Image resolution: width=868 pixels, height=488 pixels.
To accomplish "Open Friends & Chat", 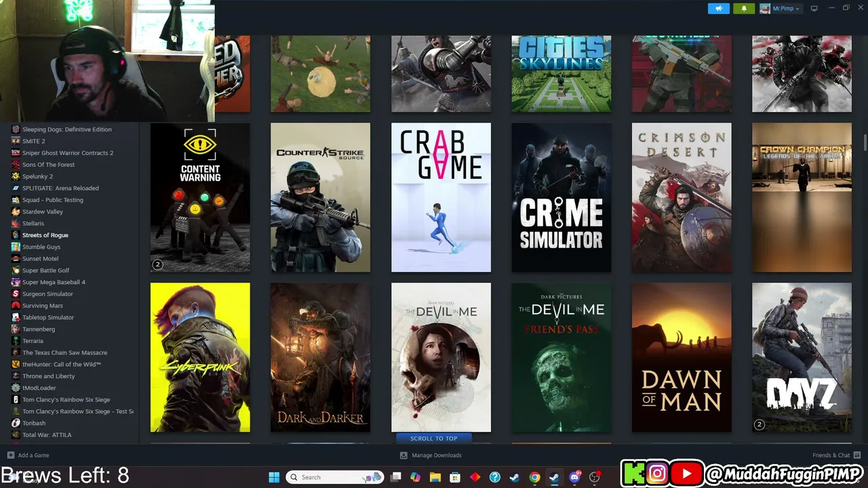I will (x=837, y=455).
